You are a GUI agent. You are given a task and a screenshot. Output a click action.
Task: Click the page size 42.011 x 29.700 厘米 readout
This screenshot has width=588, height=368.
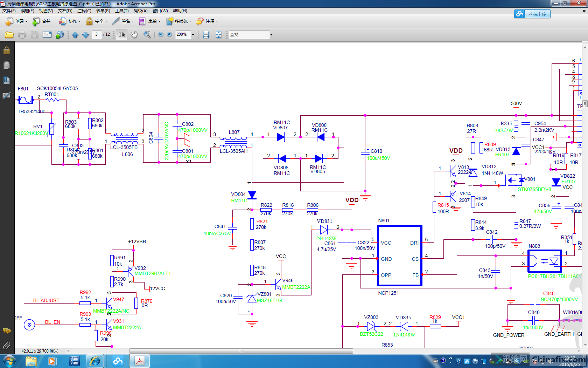pyautogui.click(x=40, y=351)
